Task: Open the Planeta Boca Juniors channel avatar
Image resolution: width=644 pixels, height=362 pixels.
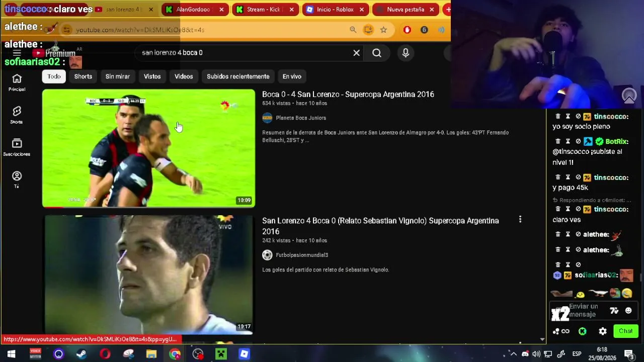Action: click(267, 118)
